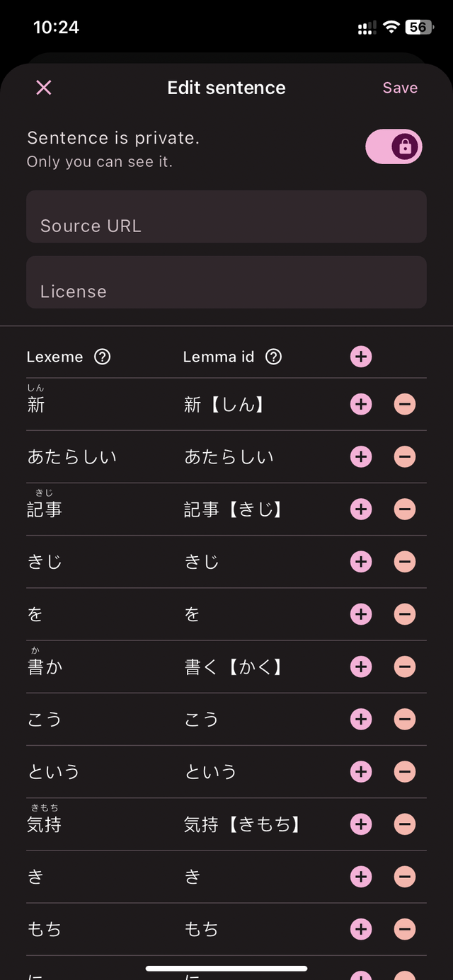Remove the こう row
The height and width of the screenshot is (980, 453).
(405, 720)
